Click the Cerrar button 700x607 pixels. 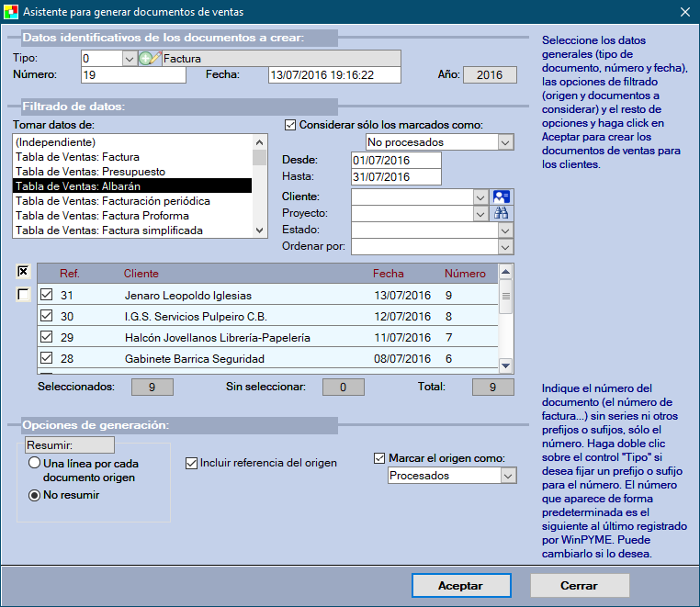coord(579,585)
